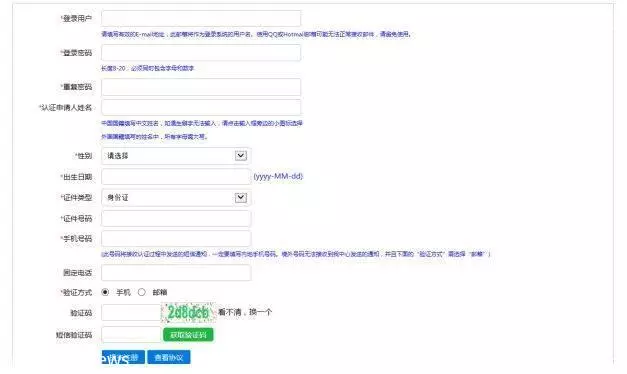
Task: Focus the 登录密码 password field
Action: point(201,53)
